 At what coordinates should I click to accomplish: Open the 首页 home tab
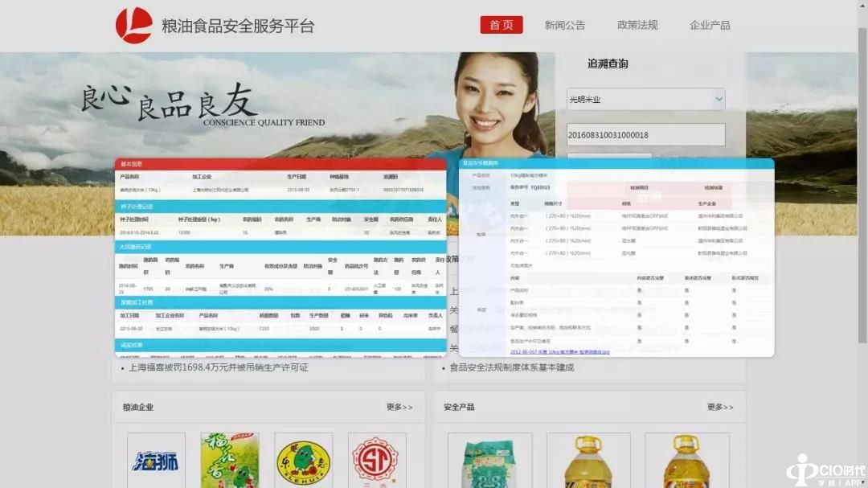pyautogui.click(x=501, y=25)
